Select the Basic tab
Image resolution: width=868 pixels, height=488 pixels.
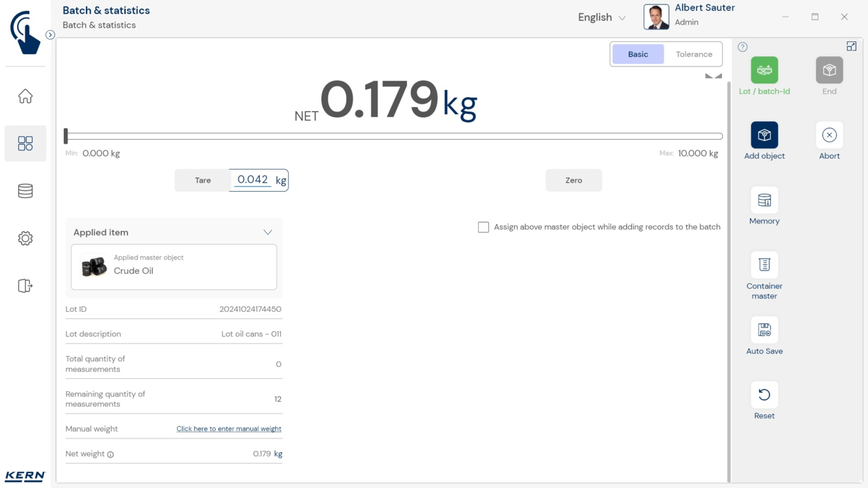point(637,54)
